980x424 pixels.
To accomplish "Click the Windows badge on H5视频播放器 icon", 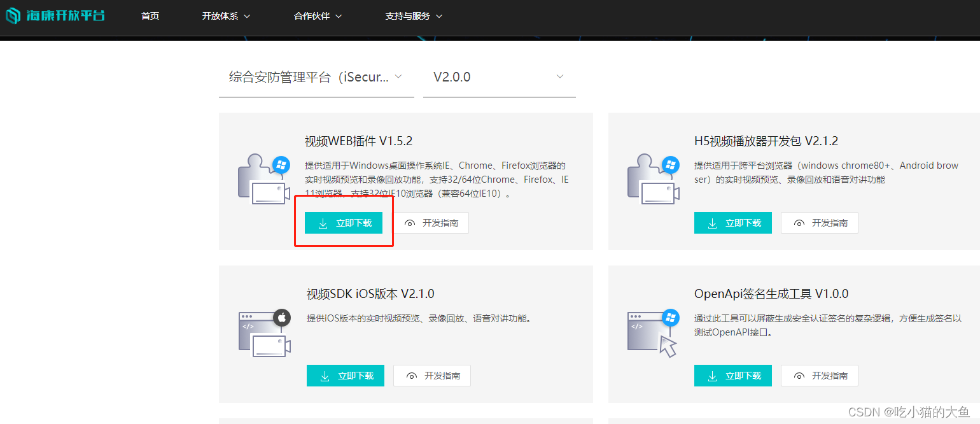I will [671, 165].
